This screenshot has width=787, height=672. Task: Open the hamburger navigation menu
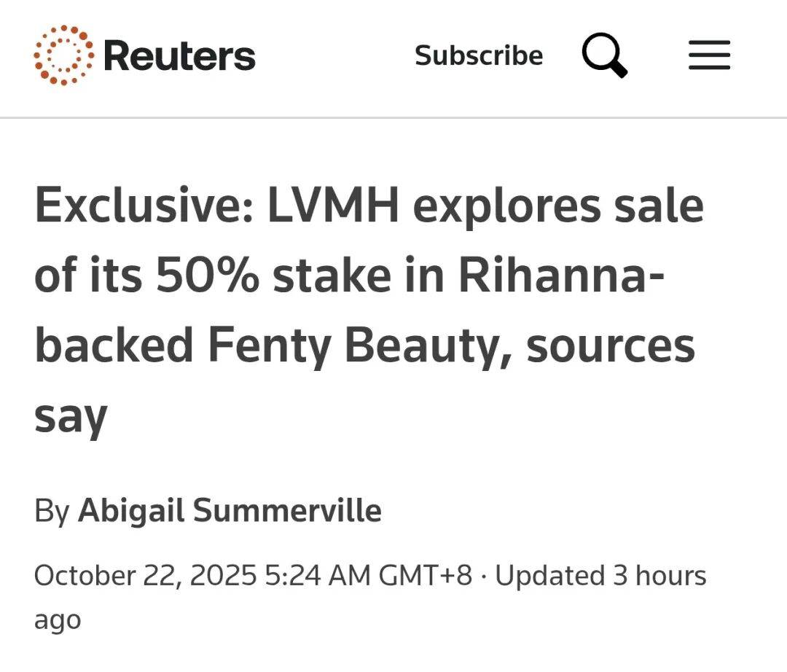tap(709, 55)
